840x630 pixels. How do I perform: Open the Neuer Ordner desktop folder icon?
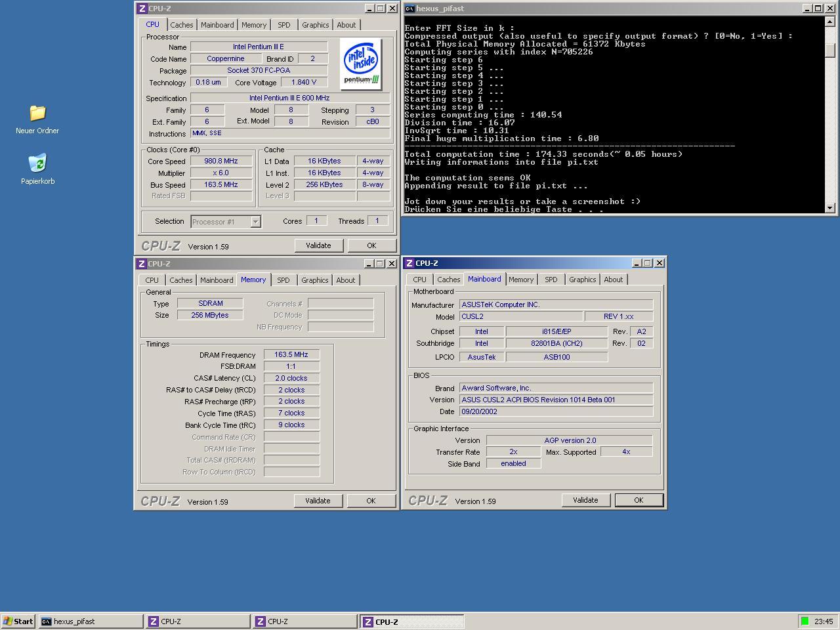click(x=37, y=113)
